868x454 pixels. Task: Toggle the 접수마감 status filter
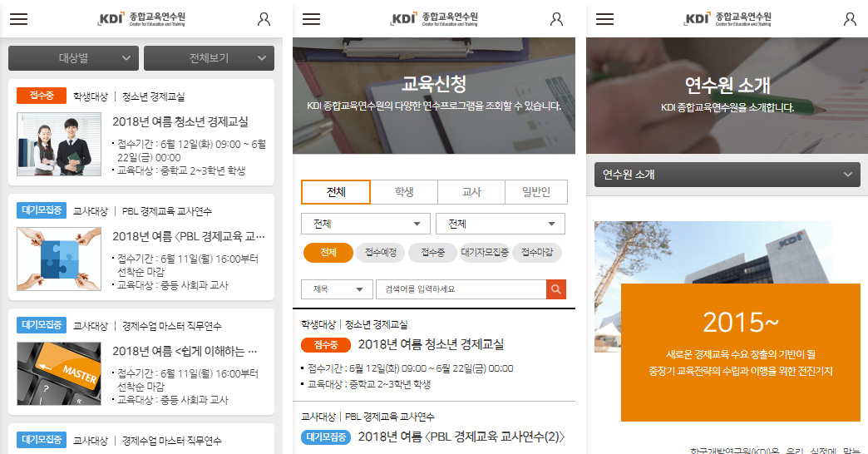tap(537, 253)
